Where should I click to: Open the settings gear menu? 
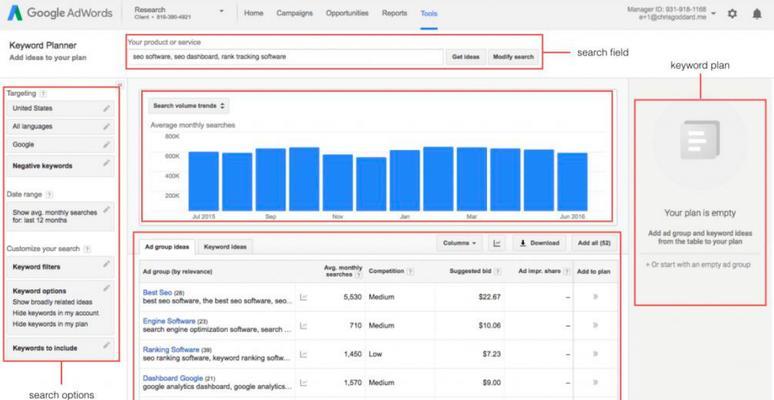732,14
